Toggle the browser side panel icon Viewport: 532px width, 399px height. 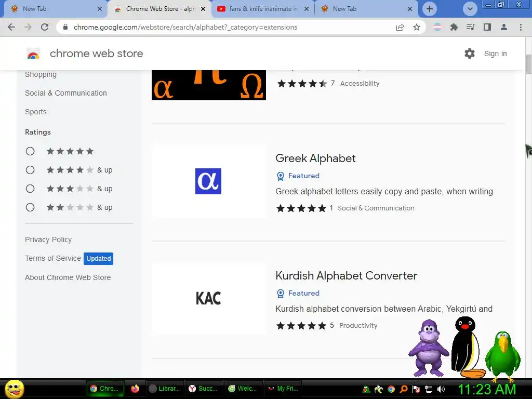(x=487, y=27)
